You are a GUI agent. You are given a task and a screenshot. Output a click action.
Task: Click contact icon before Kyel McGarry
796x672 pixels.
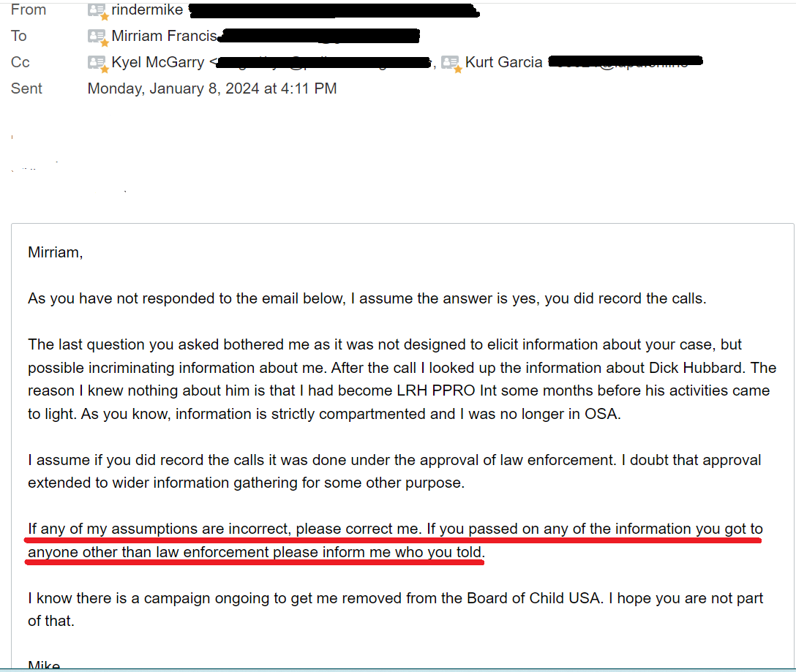[97, 63]
